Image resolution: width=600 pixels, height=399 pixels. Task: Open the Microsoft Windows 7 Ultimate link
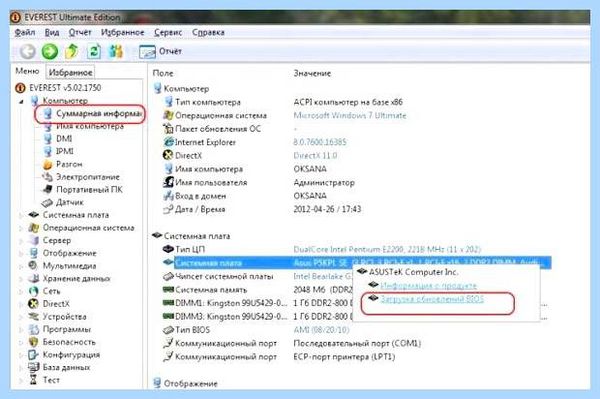(350, 116)
